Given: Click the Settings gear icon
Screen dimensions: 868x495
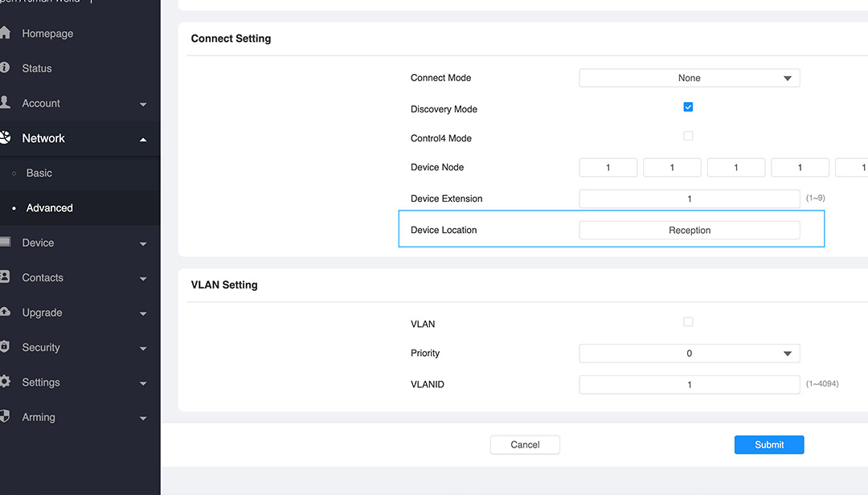Looking at the screenshot, I should pos(4,382).
